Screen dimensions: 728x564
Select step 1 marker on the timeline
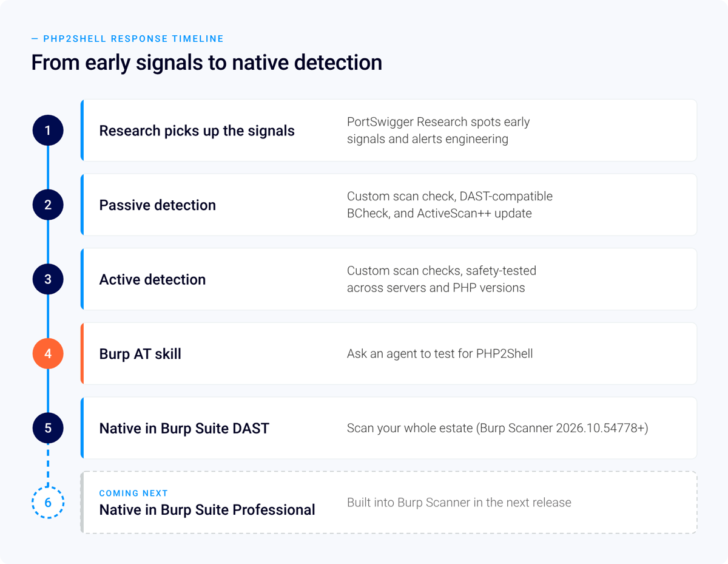pos(48,131)
